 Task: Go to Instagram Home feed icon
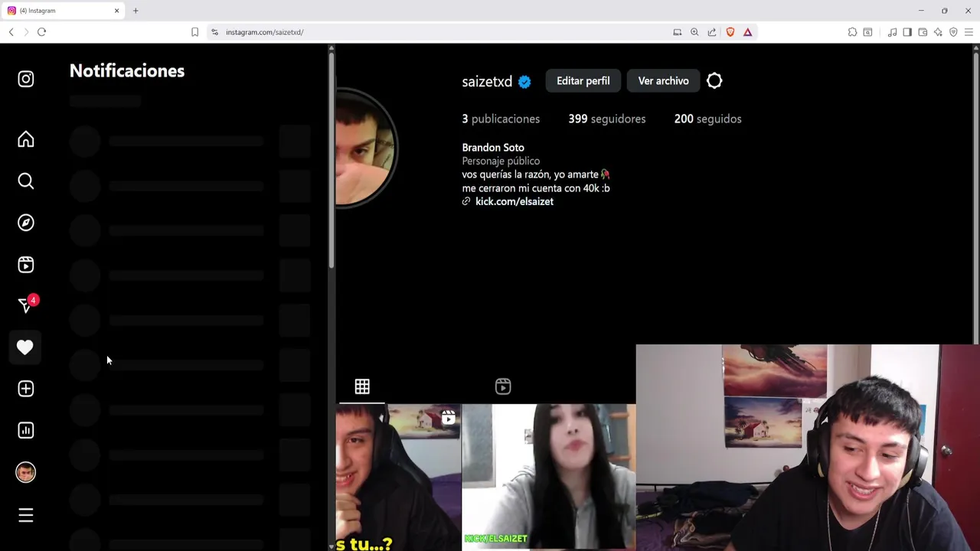(26, 139)
